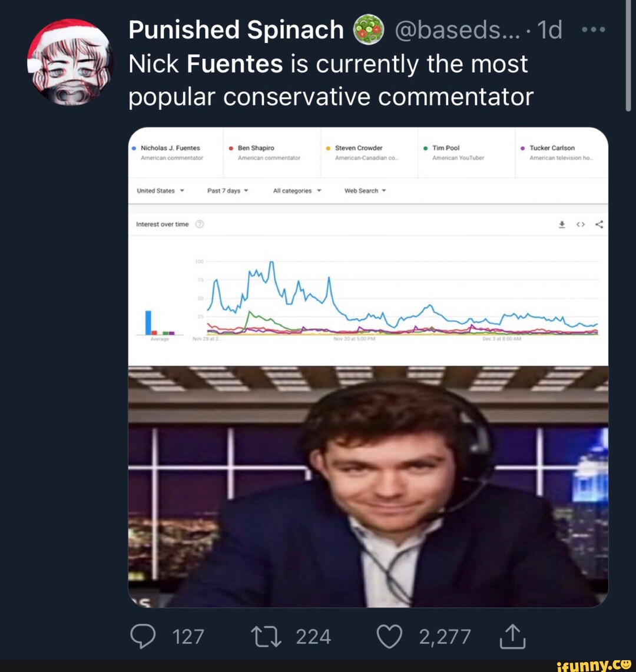Open the embed code with the <> icon
Screen dimensions: 636x672
tap(579, 224)
